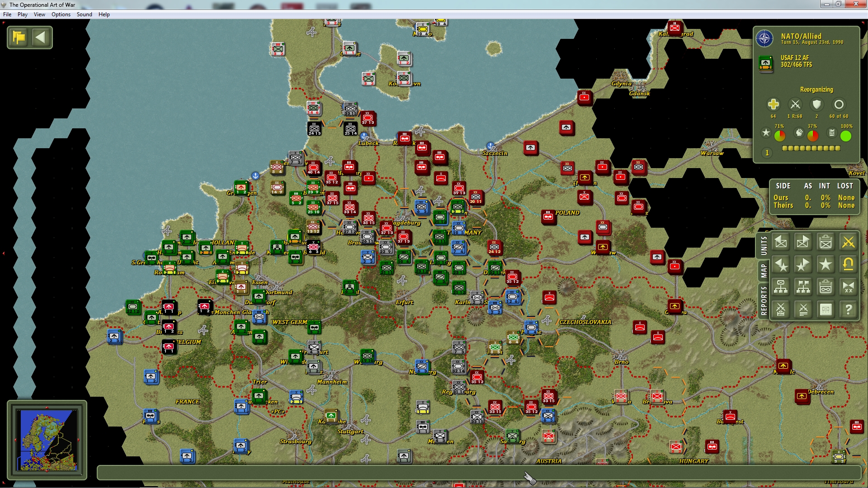The width and height of the screenshot is (868, 488).
Task: Click the 'Erfurt' city label on map
Action: 404,302
